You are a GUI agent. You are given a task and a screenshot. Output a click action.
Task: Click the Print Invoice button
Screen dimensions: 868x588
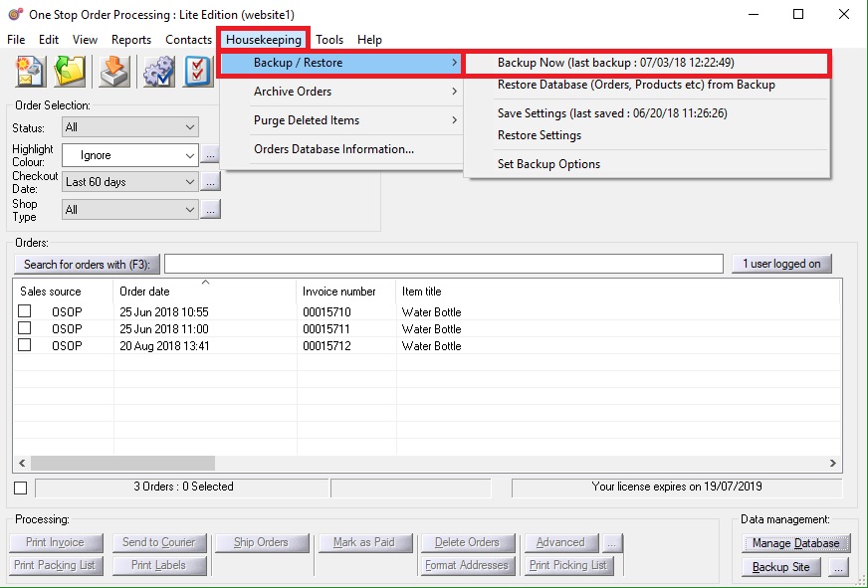[x=56, y=542]
